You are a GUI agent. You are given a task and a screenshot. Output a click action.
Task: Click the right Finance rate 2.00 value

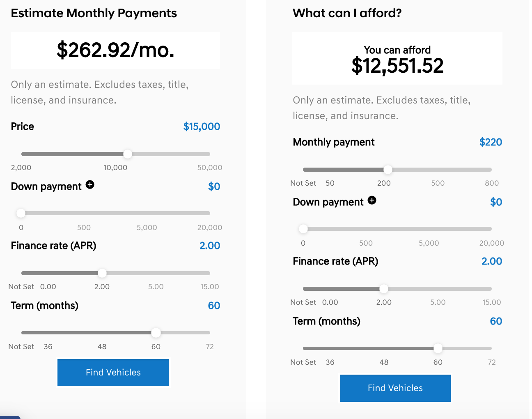[x=492, y=261]
